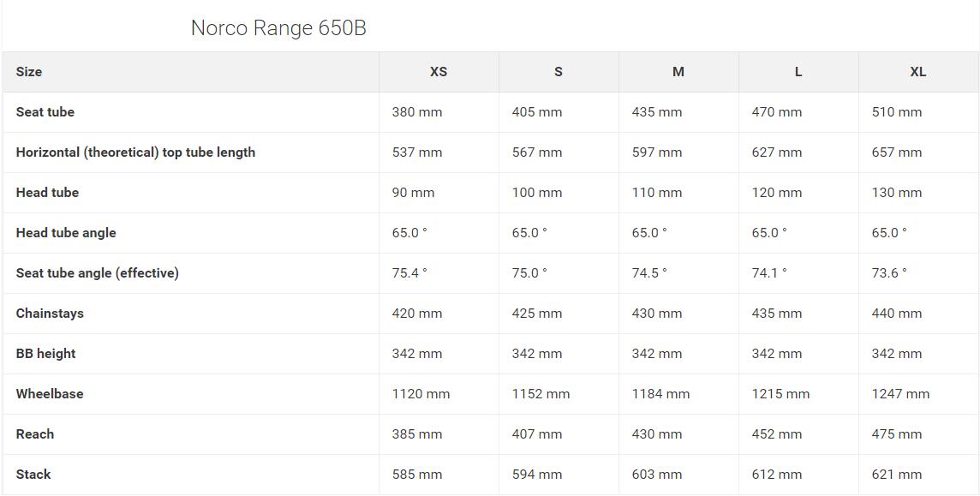
Task: Click the M size column header
Action: point(678,72)
